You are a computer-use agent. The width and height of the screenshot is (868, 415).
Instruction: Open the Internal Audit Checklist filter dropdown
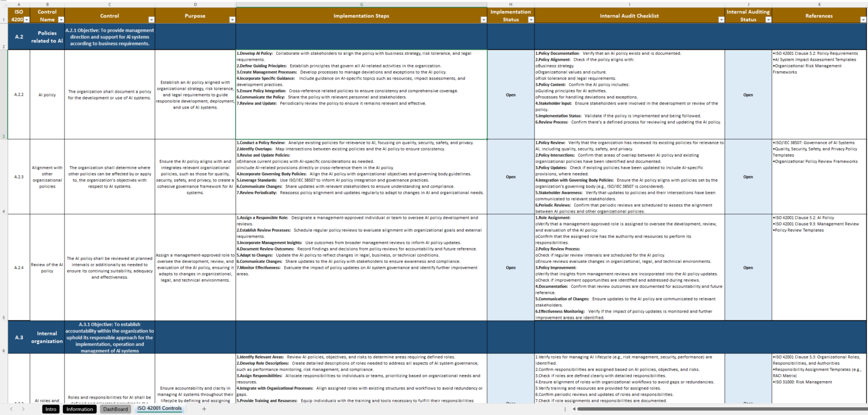[721, 20]
